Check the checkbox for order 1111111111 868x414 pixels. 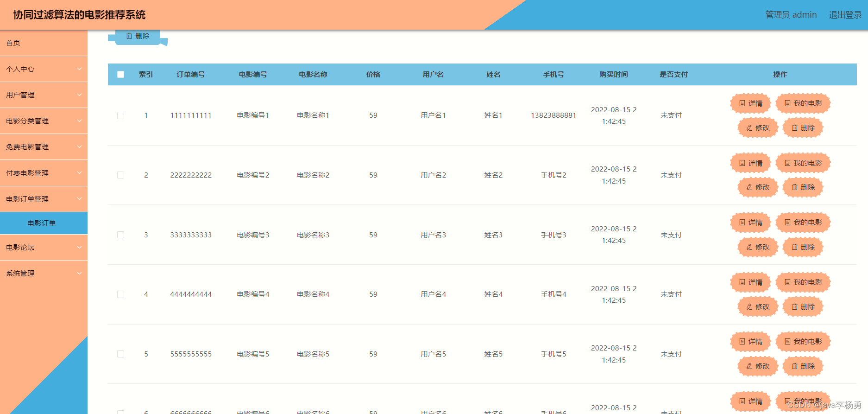[x=121, y=115]
